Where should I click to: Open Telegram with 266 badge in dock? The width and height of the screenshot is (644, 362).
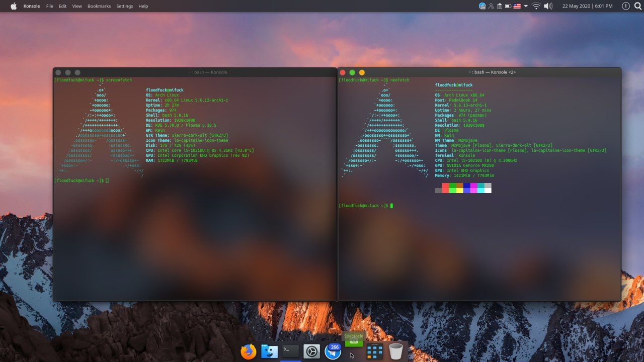click(333, 351)
